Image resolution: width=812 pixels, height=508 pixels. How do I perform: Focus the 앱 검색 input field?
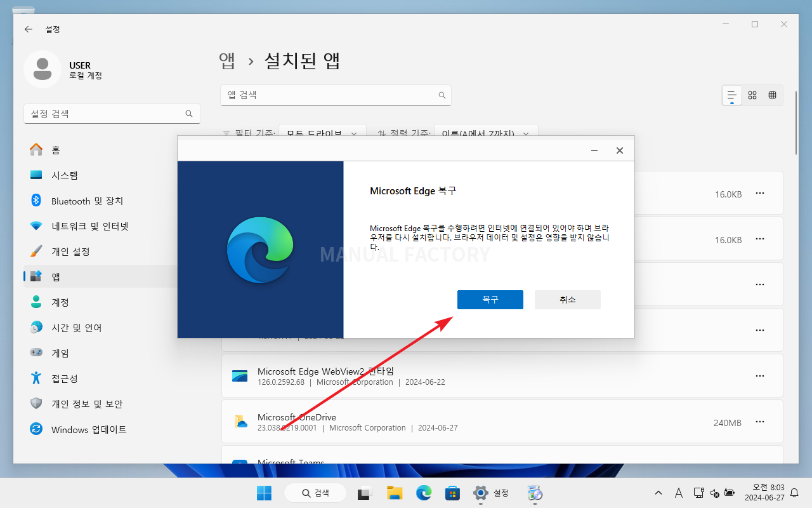(336, 95)
